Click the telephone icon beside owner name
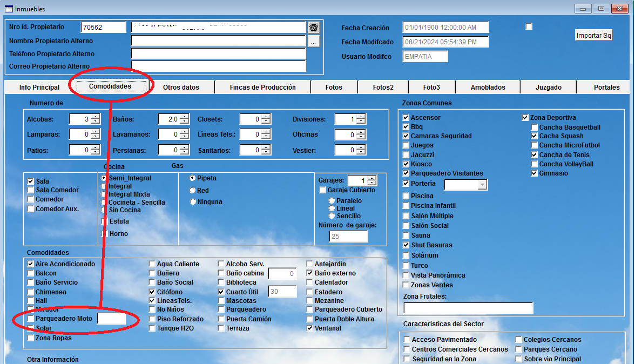635x364 pixels. click(x=313, y=28)
